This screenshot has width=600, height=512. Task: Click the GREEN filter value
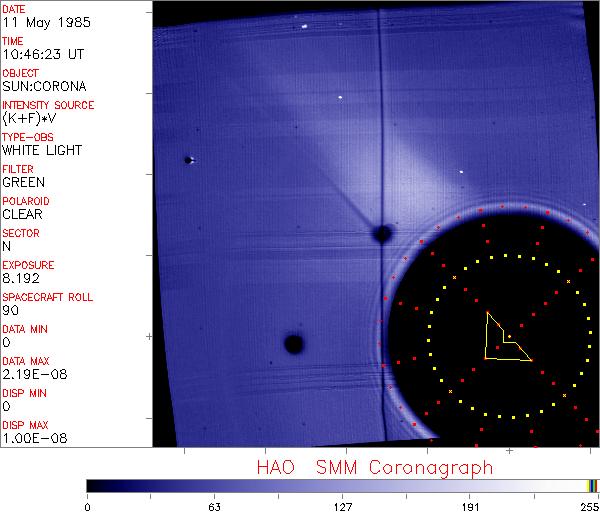pos(23,182)
